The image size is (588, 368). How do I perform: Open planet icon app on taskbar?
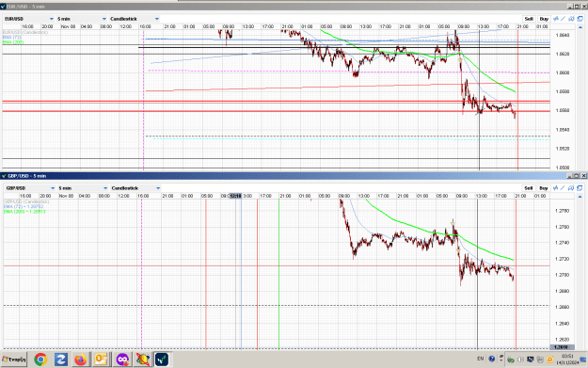click(x=142, y=360)
